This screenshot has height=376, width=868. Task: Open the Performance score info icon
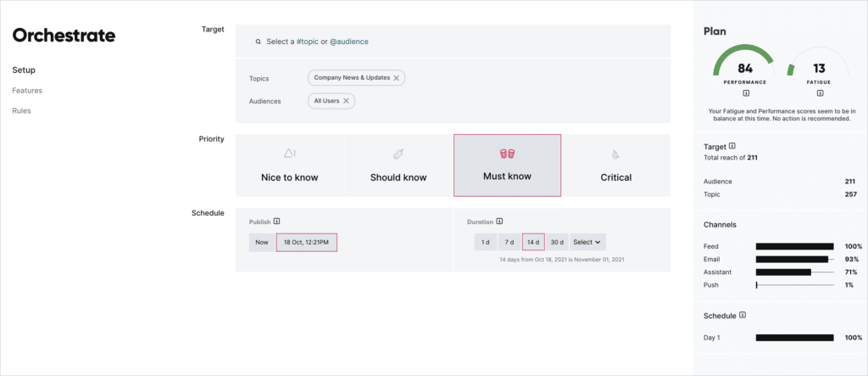(746, 93)
